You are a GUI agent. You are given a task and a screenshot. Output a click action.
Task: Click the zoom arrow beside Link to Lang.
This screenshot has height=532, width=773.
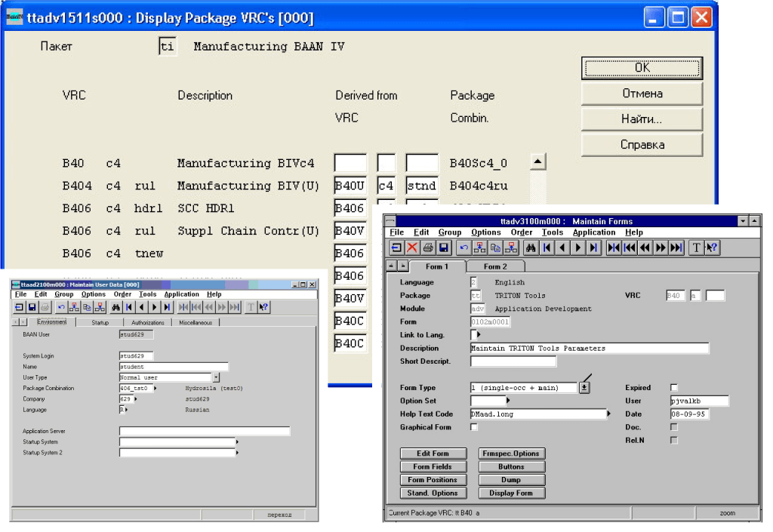coord(478,334)
